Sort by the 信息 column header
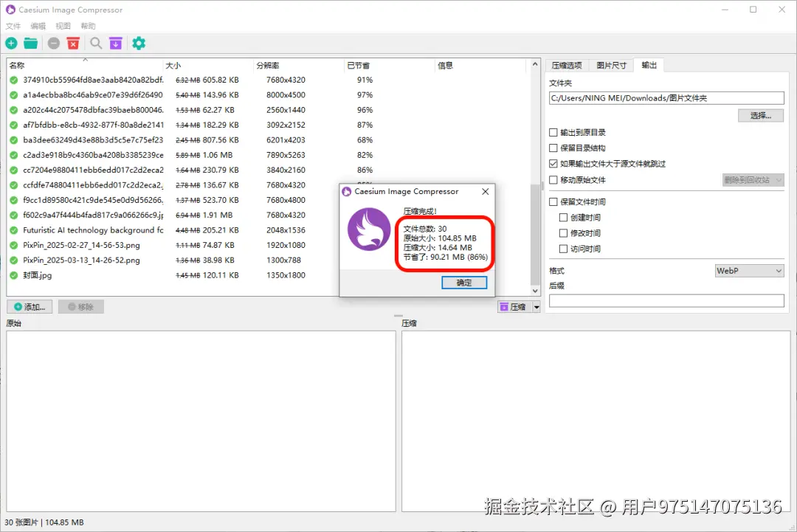The height and width of the screenshot is (532, 797). [481, 66]
